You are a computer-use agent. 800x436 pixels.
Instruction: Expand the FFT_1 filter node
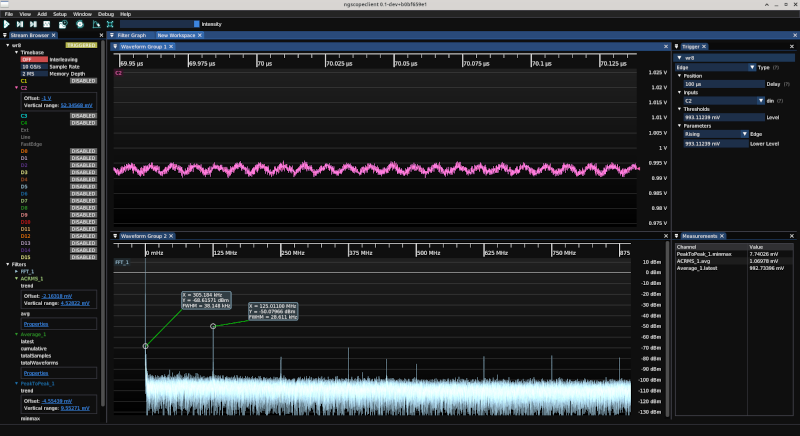pos(16,272)
